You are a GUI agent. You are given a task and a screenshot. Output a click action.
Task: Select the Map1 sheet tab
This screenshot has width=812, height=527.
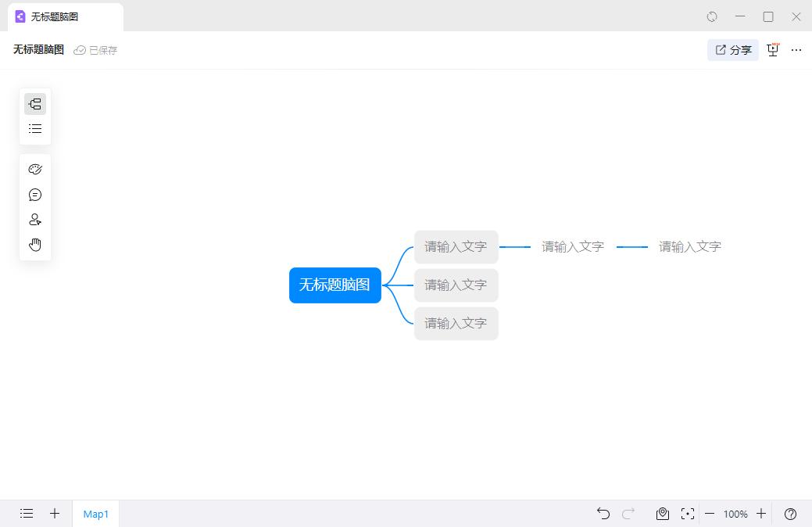[96, 514]
